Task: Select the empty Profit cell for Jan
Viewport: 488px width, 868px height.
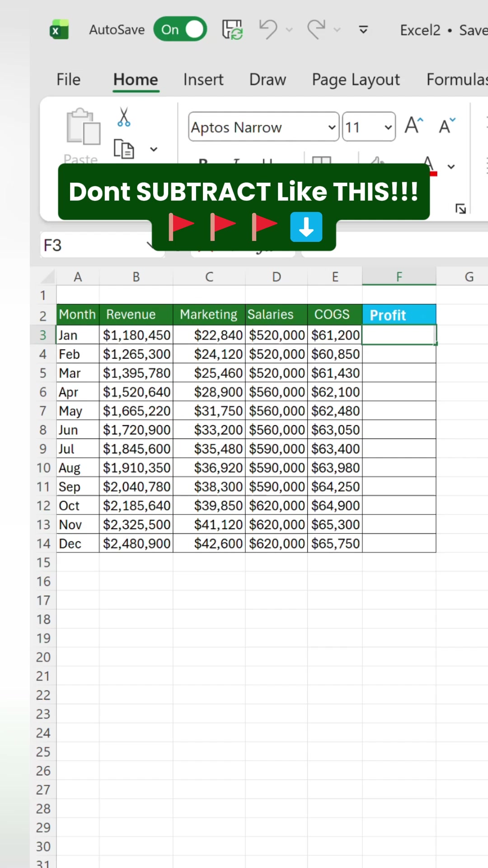Action: tap(399, 335)
